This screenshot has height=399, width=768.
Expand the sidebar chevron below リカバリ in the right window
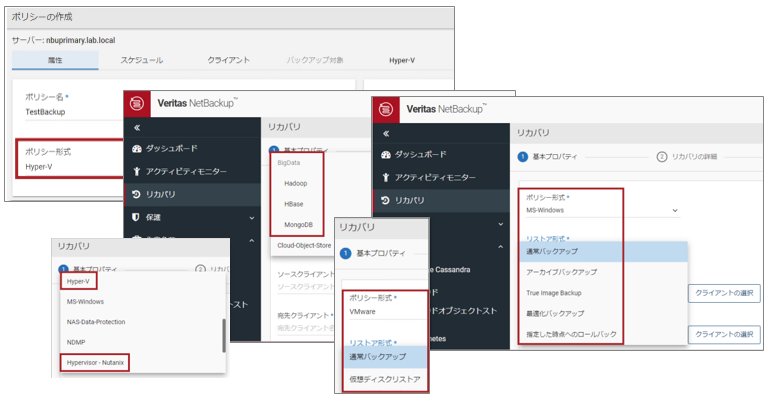coord(501,224)
